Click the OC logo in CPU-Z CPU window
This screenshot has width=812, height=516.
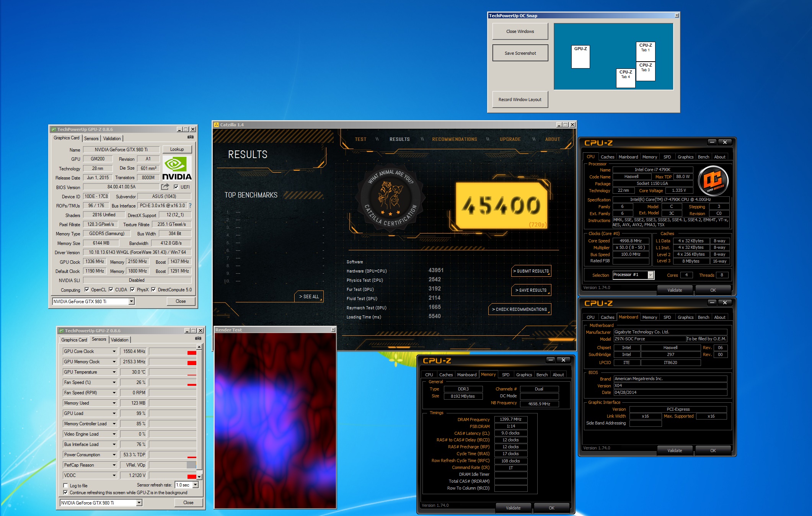[x=713, y=180]
